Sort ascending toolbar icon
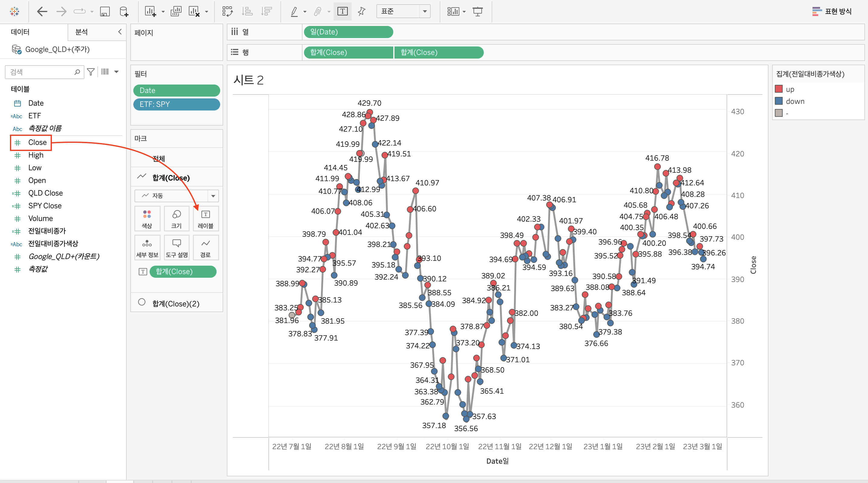The width and height of the screenshot is (868, 483). click(x=247, y=11)
